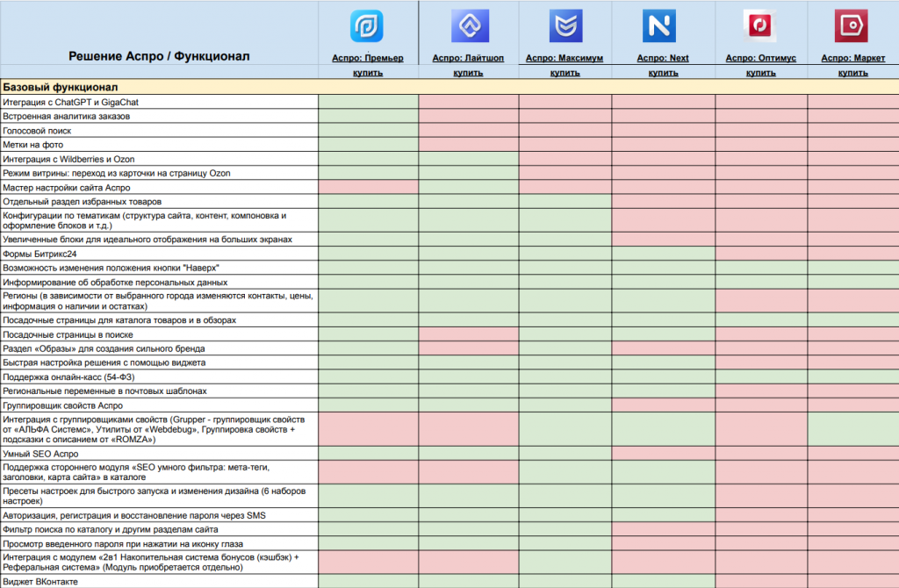Click the Аспро: Лайтшоп logo icon

pos(471,25)
